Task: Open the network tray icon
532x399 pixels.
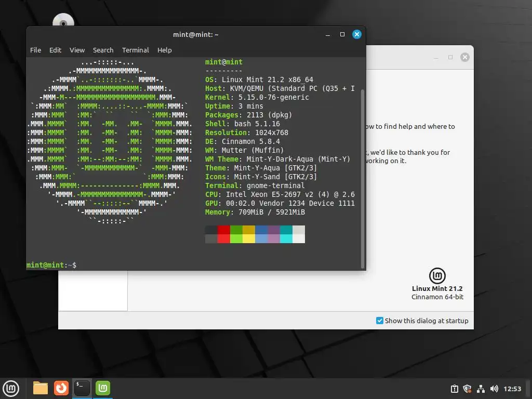Action: pos(481,389)
